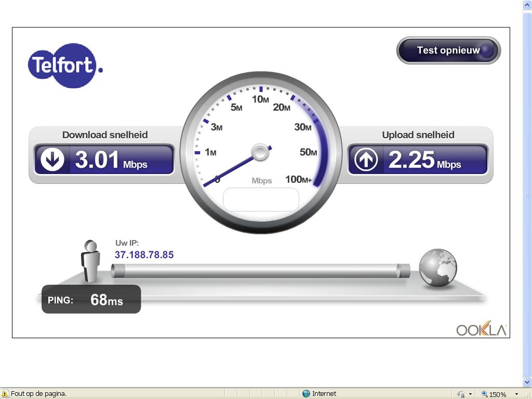Open the security settings dropdown in status bar
Screen dimensions: 532x399
point(470,394)
